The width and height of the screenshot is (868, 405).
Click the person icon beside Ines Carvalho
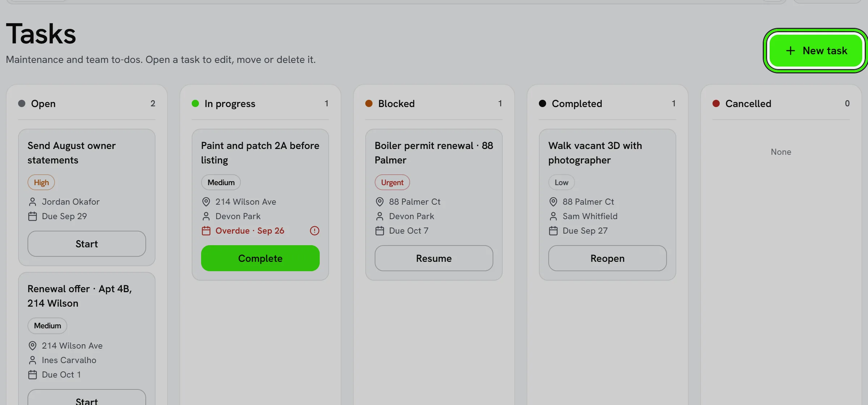(33, 360)
